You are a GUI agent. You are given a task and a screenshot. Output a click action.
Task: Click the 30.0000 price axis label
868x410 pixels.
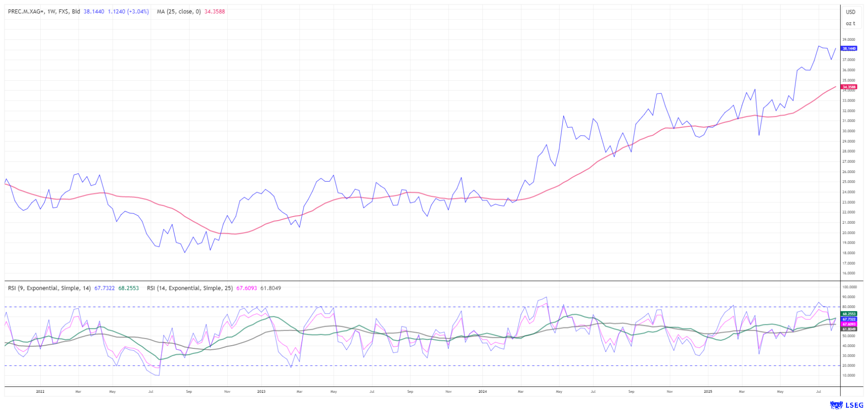[849, 131]
